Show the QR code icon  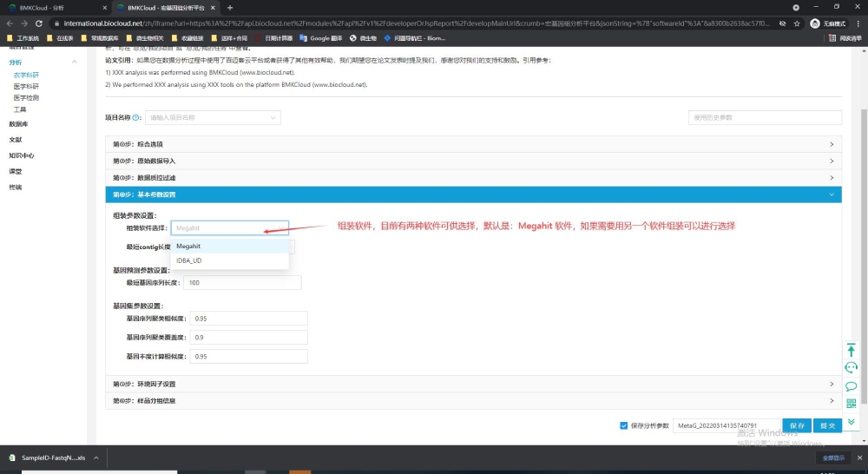coord(851,404)
